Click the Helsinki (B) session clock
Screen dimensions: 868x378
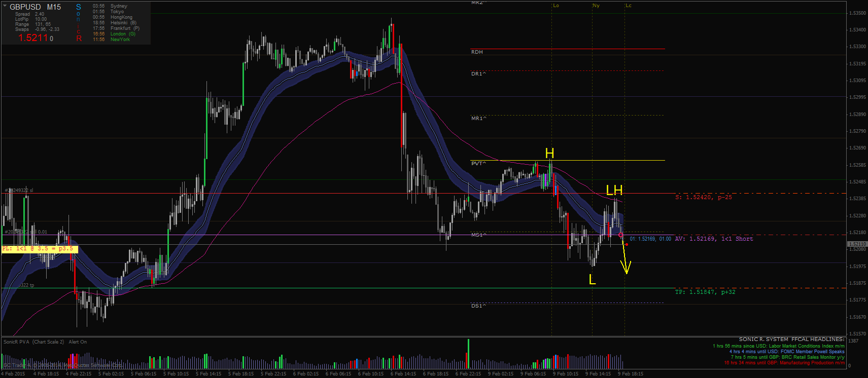115,23
